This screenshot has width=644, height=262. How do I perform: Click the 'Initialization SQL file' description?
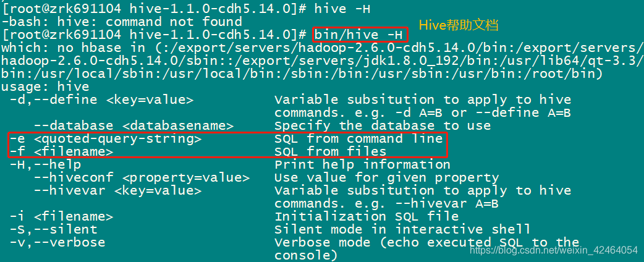click(366, 216)
